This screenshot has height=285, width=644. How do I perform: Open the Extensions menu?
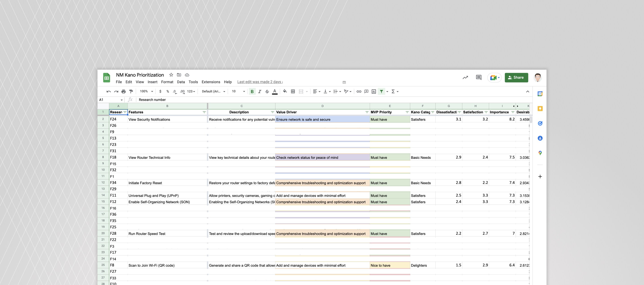211,82
